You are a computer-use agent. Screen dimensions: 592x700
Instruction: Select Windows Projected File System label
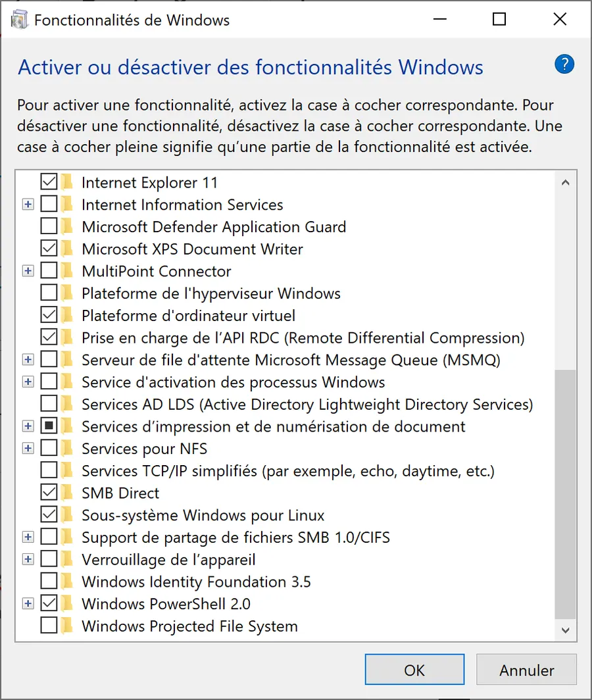[189, 626]
